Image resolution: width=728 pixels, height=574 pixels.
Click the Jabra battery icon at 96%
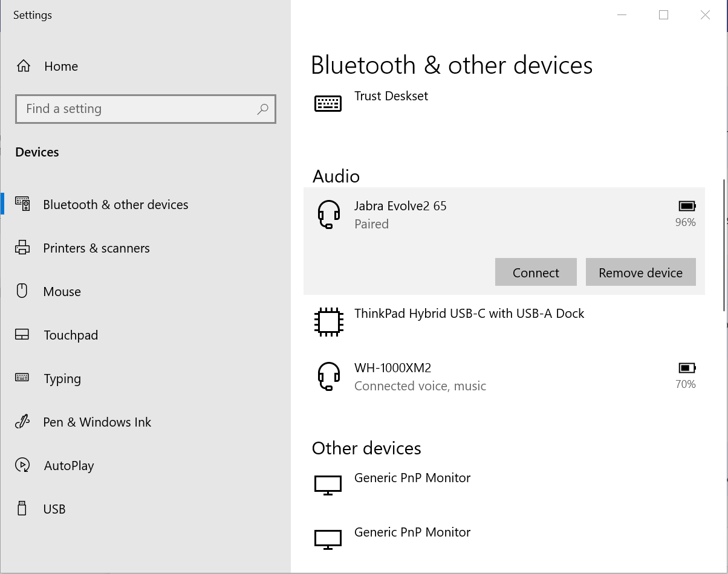coord(687,206)
